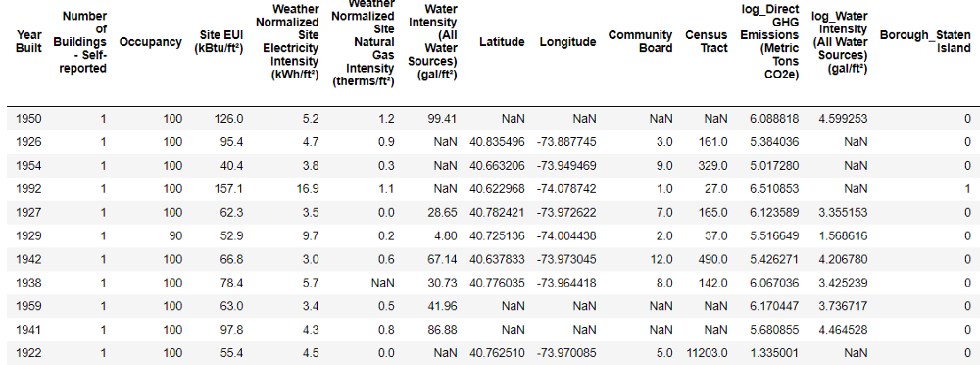
Task: Click the Site EUI (kBtu/ft²) header
Action: pyautogui.click(x=219, y=41)
